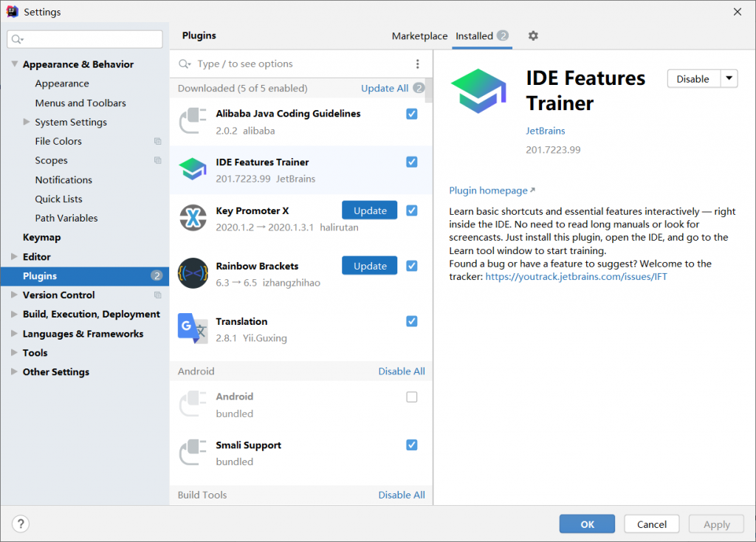
Task: Click the Alibaba Java Coding Guidelines icon
Action: (x=193, y=121)
